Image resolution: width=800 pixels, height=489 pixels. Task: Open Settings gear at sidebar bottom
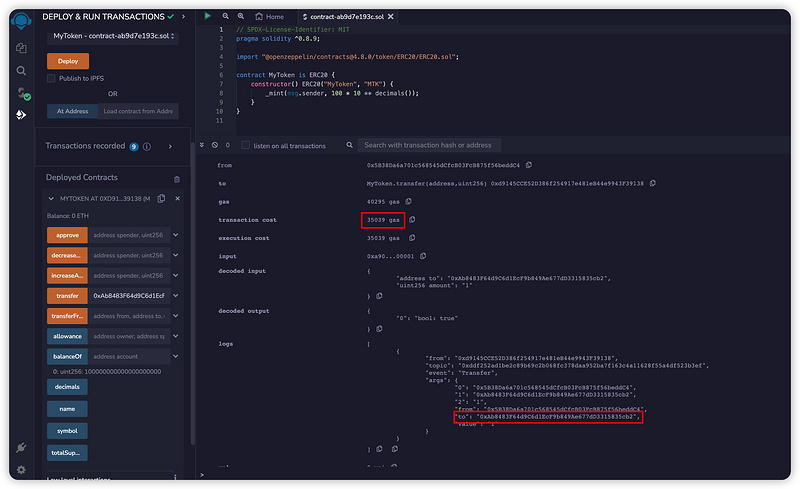point(21,469)
